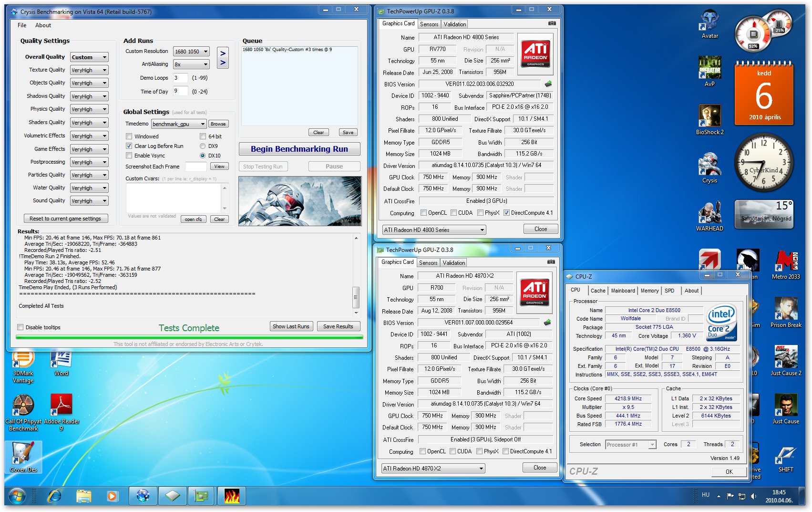
Task: Open the SPD tab in CPU-Z
Action: pos(669,291)
